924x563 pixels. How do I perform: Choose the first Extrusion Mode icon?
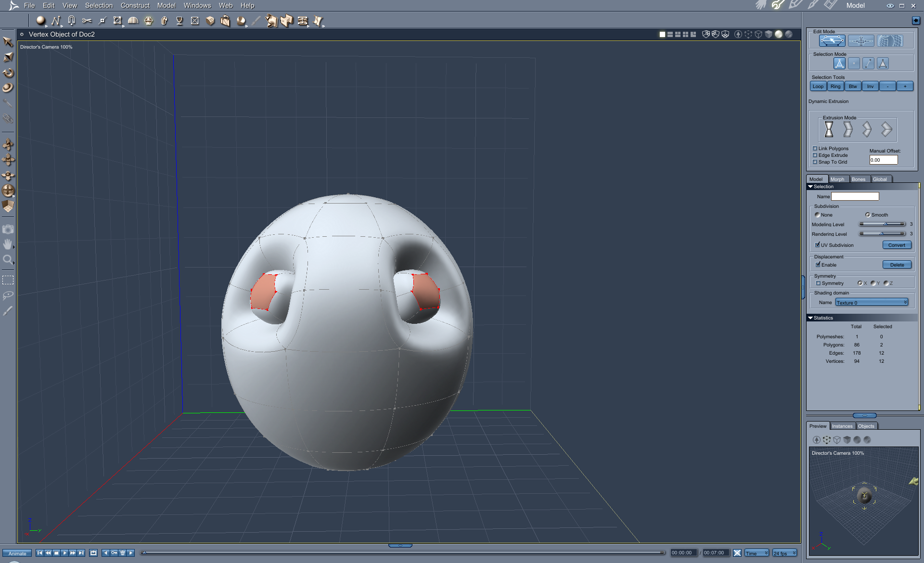(x=829, y=129)
